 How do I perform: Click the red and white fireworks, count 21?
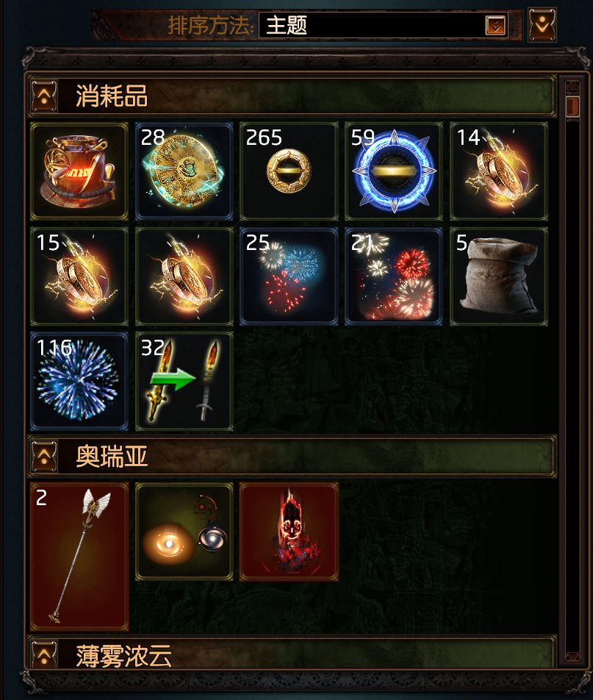394,276
